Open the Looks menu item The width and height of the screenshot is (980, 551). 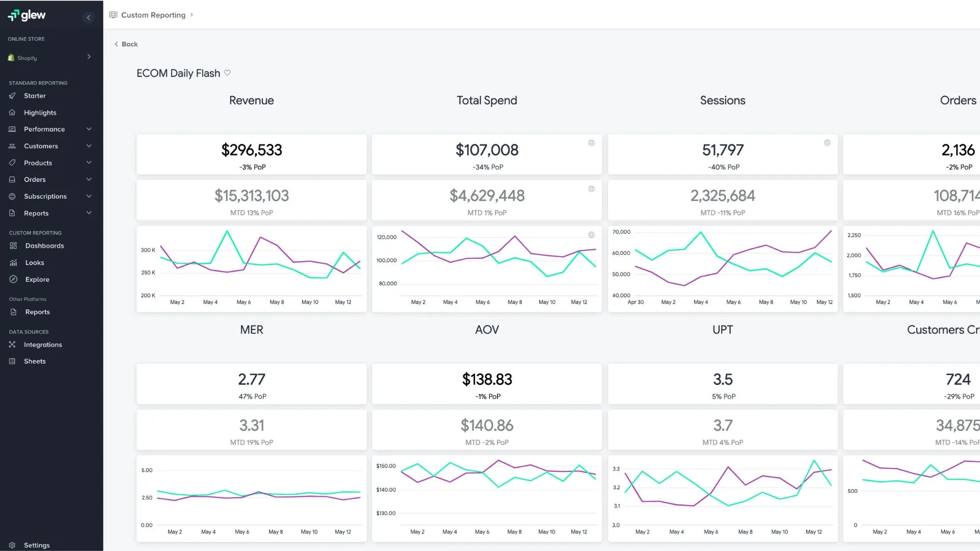[35, 263]
